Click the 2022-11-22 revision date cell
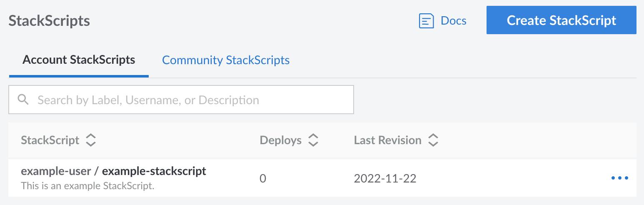The width and height of the screenshot is (644, 205). pyautogui.click(x=385, y=179)
